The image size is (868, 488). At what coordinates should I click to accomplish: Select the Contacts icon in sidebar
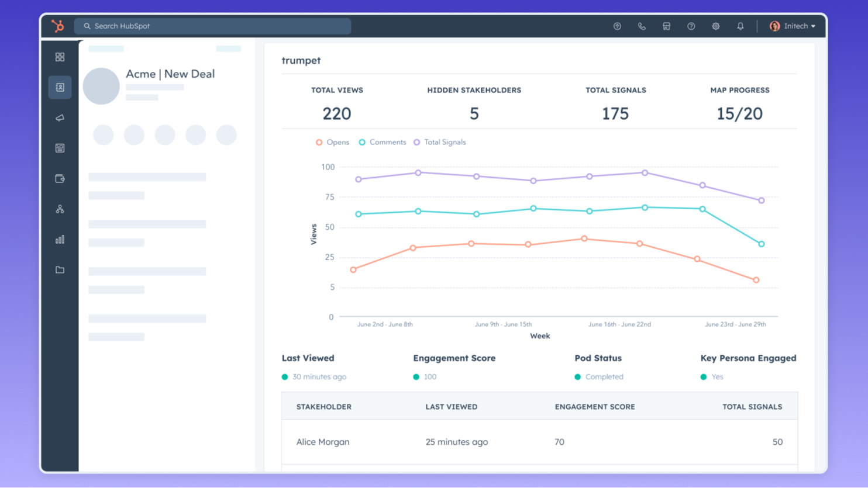[x=60, y=88]
